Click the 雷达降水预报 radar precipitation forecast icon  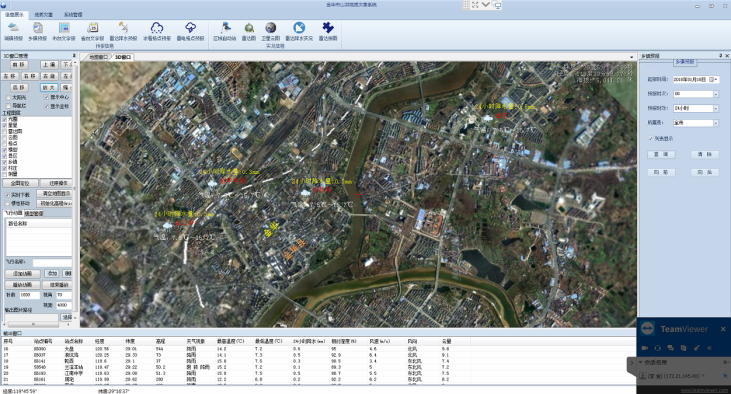click(x=123, y=31)
